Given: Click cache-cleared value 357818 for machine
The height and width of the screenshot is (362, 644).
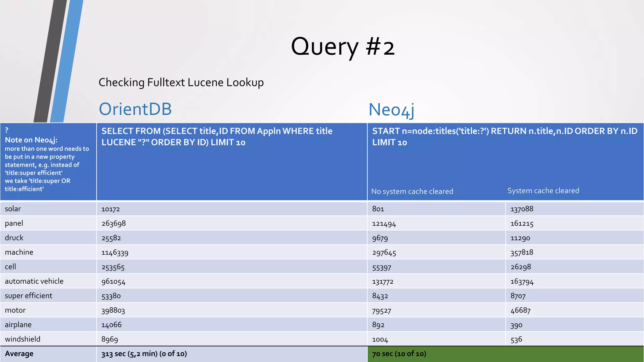Looking at the screenshot, I should point(522,252).
